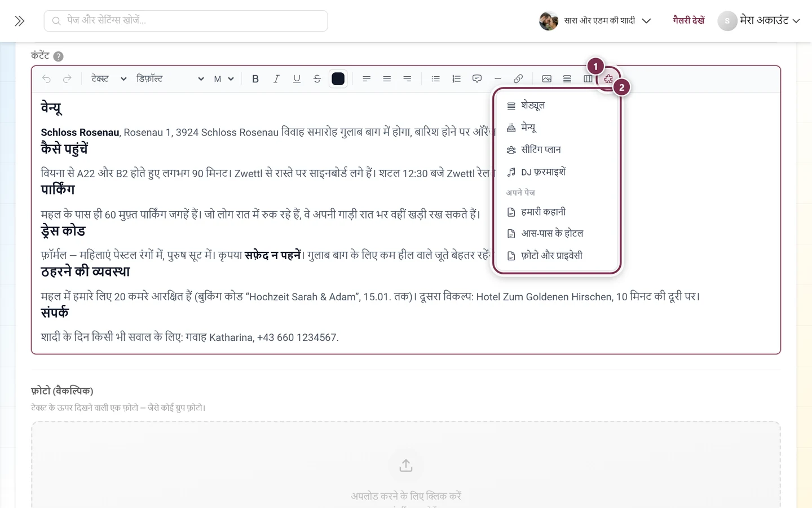Insert a hyperlink
The width and height of the screenshot is (812, 508).
tap(518, 79)
